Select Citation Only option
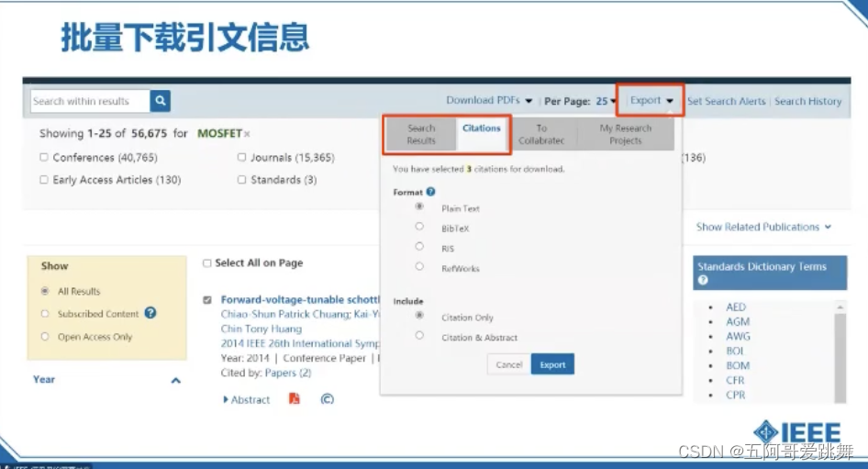The height and width of the screenshot is (469, 868). [419, 315]
